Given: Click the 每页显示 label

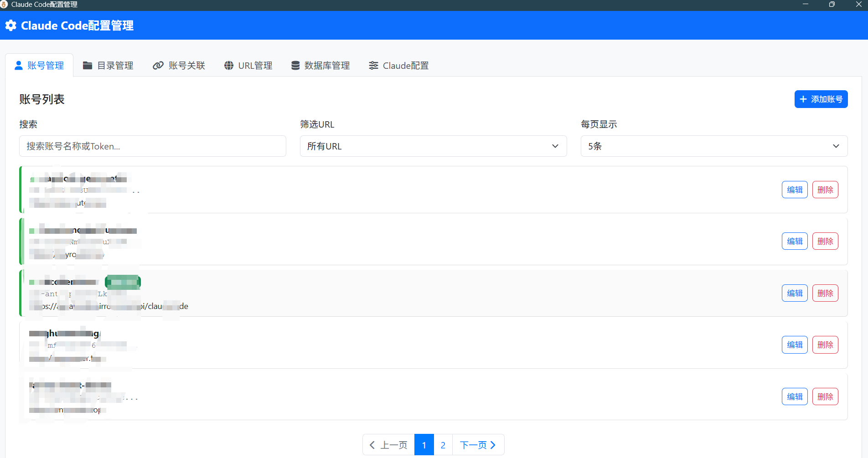Looking at the screenshot, I should click(599, 124).
